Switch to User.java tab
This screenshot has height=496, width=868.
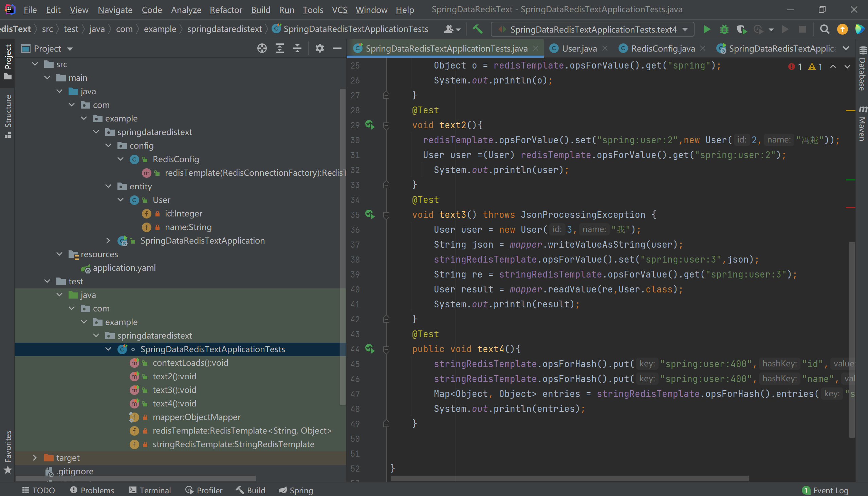579,49
